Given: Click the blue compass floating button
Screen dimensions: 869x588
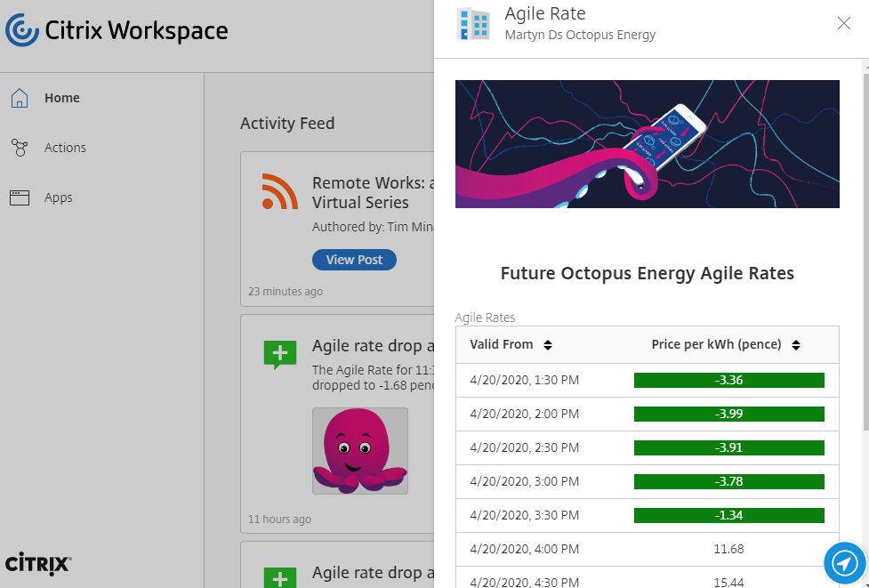Looking at the screenshot, I should 845,564.
